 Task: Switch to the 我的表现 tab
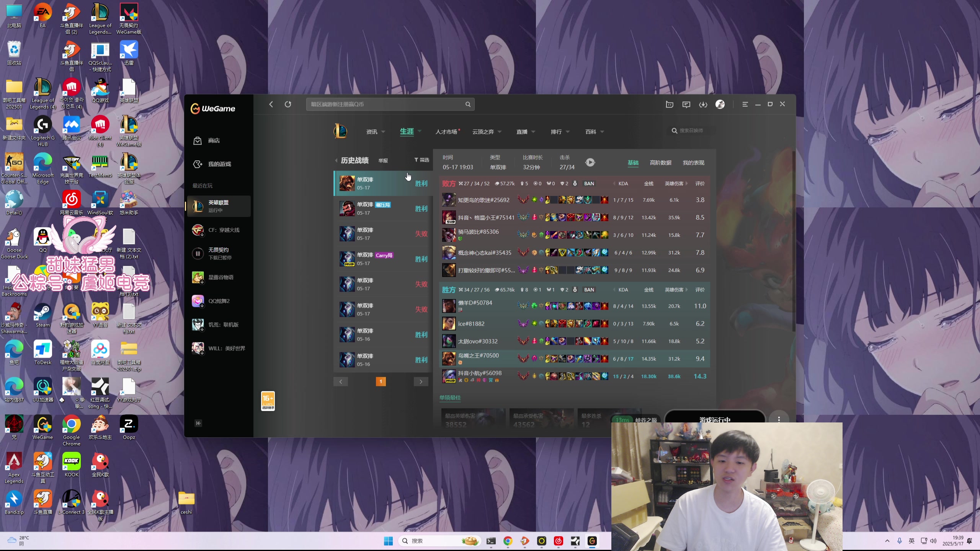(693, 163)
